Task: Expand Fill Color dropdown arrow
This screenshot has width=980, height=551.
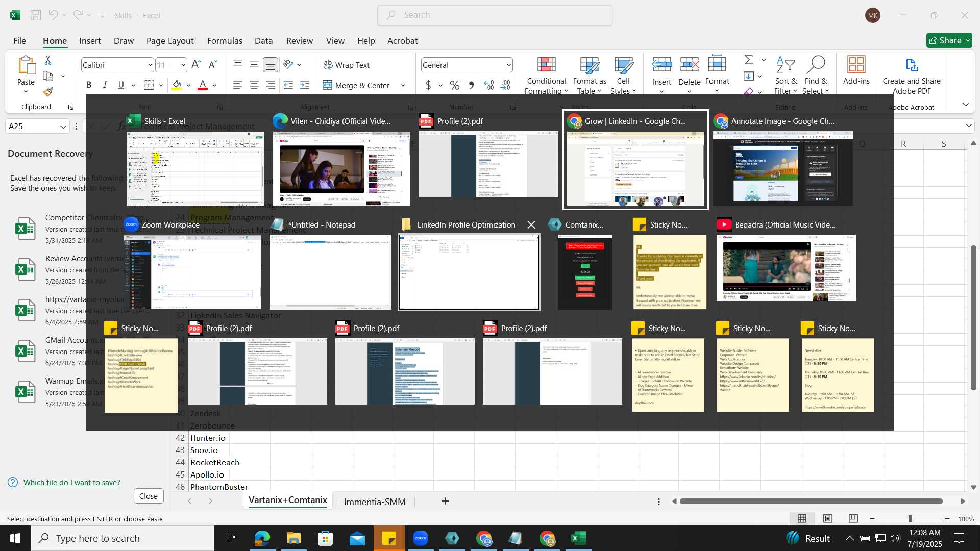Action: click(188, 85)
